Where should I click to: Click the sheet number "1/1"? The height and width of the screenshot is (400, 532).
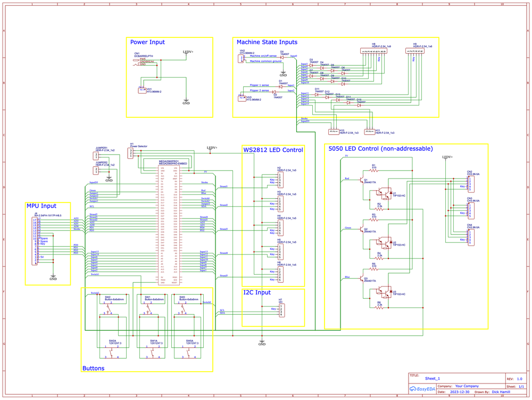point(521,386)
